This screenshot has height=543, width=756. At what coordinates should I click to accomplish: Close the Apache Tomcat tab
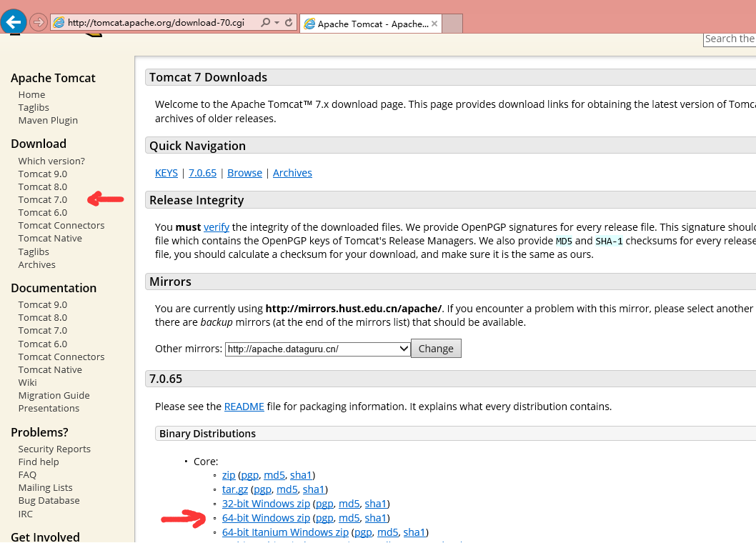434,24
